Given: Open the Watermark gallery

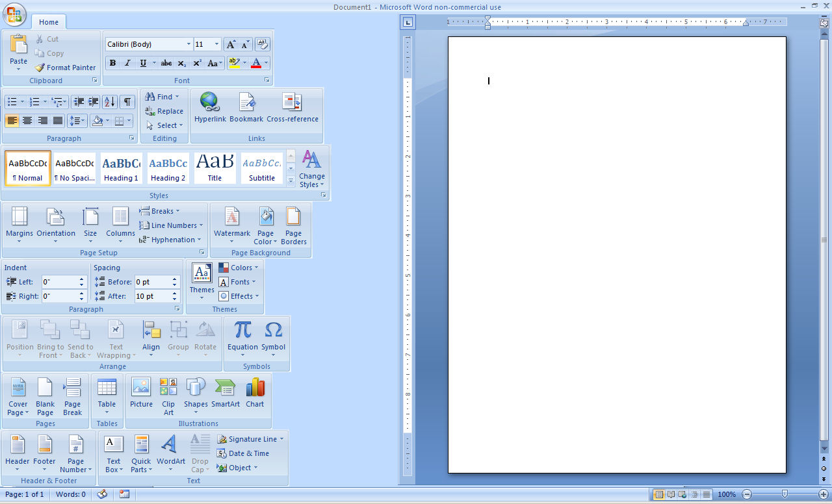Looking at the screenshot, I should pos(232,225).
